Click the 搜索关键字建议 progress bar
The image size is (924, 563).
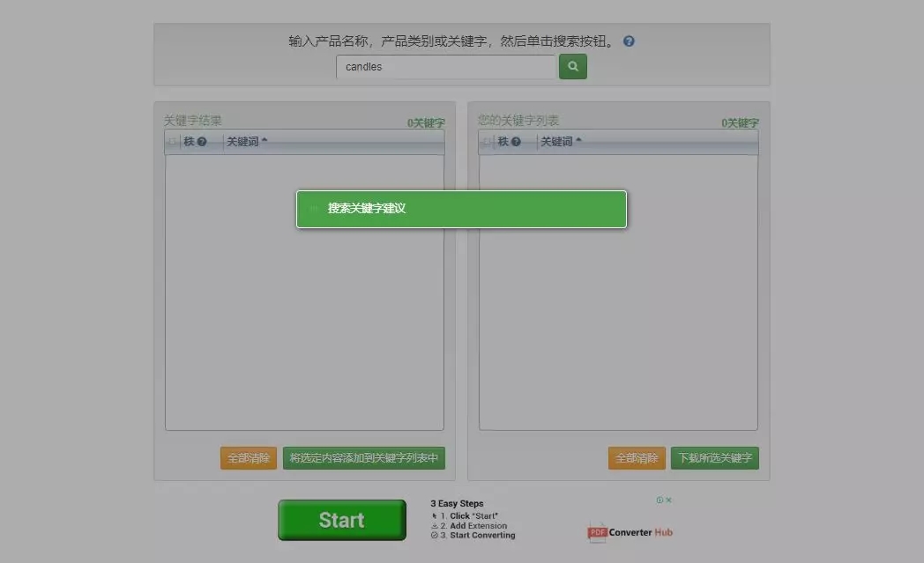click(x=461, y=209)
